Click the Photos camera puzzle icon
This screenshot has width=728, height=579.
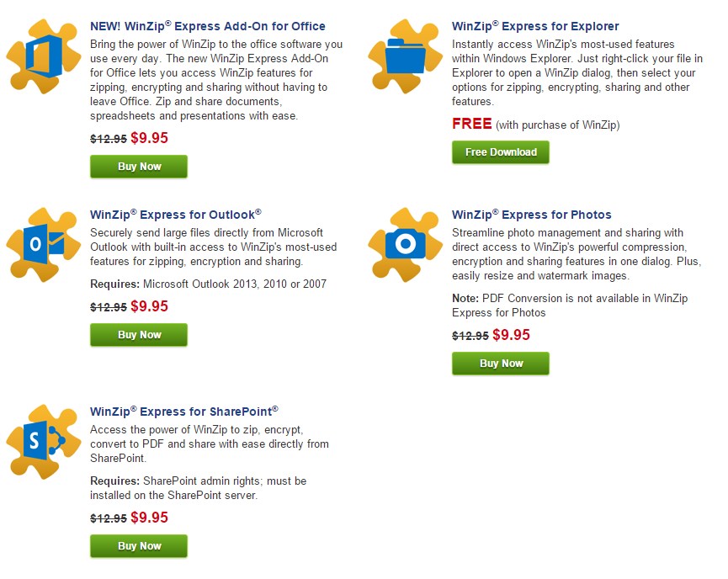406,245
